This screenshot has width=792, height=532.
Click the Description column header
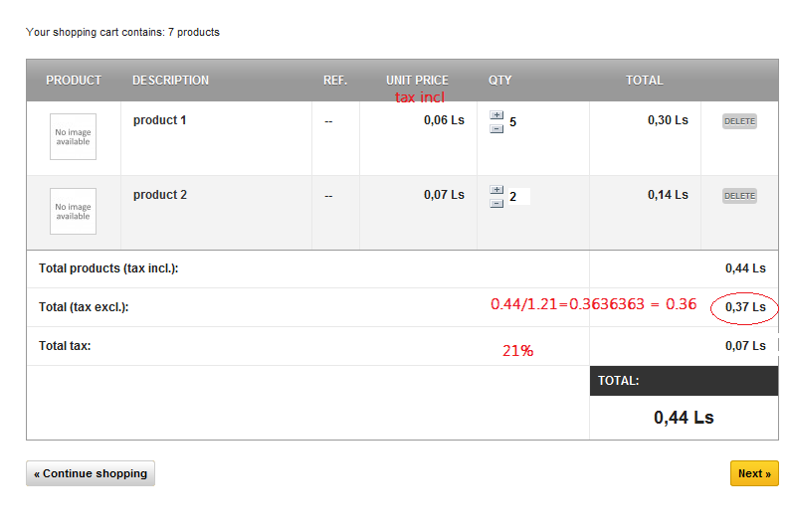pyautogui.click(x=170, y=81)
